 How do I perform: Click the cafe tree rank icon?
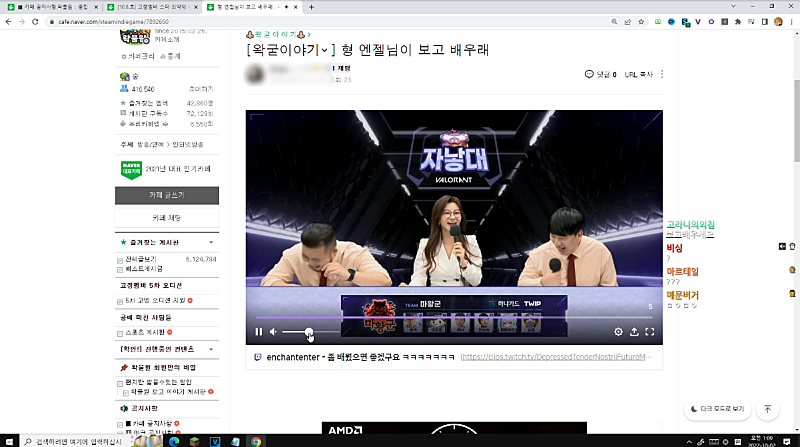tap(124, 77)
